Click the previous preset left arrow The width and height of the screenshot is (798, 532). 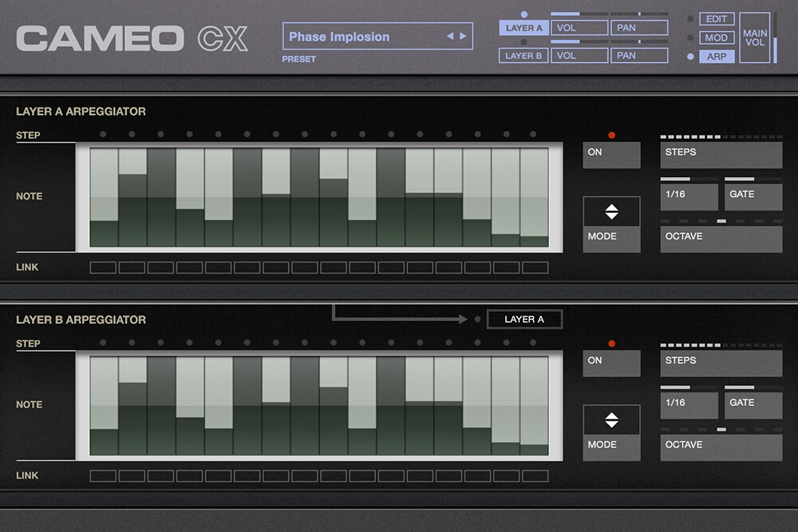coord(450,37)
